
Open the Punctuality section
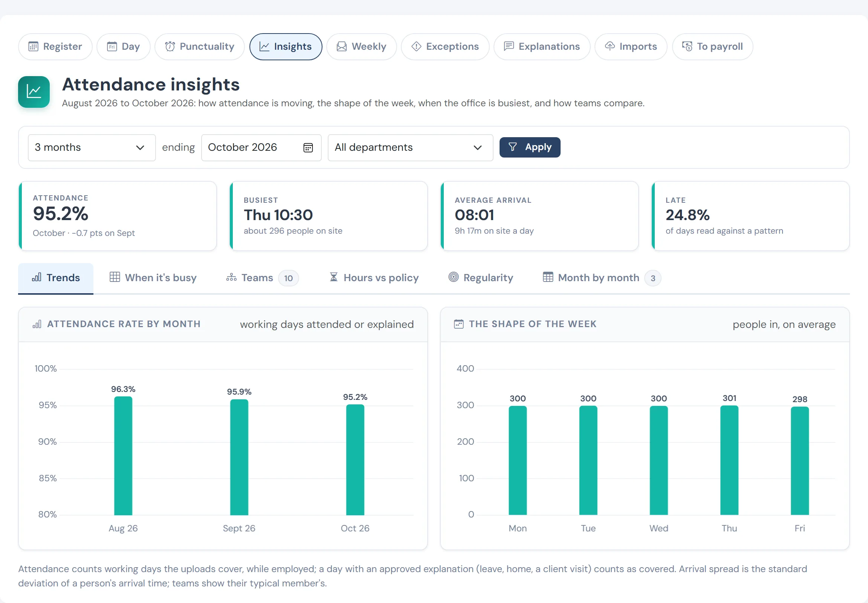point(199,46)
